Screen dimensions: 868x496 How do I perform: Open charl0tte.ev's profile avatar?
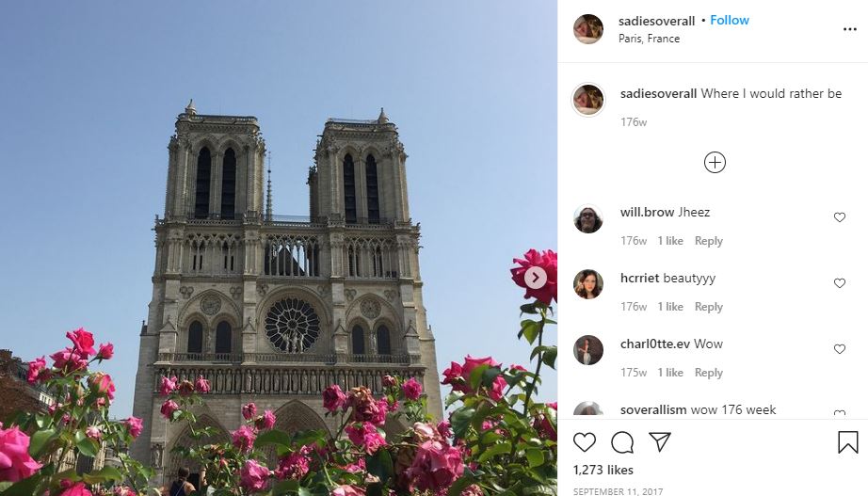click(587, 350)
